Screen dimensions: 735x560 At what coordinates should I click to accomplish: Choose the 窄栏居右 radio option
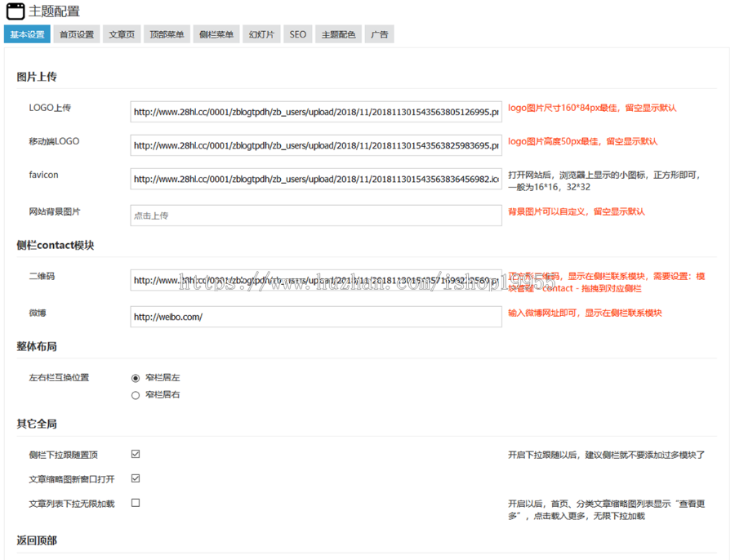point(136,395)
